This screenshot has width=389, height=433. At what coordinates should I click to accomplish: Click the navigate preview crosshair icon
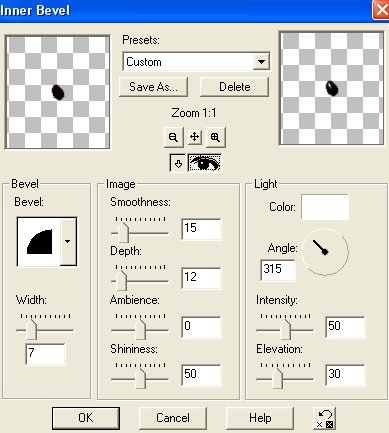point(195,137)
